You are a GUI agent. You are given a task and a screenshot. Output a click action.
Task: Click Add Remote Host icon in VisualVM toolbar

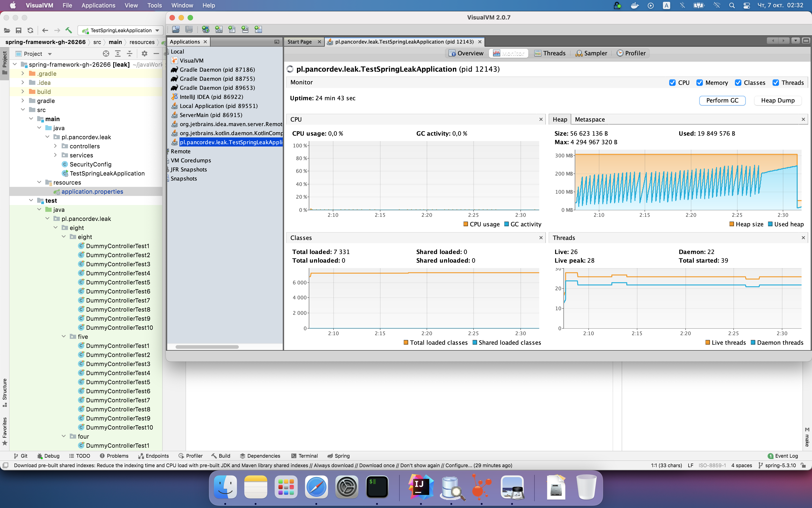click(205, 29)
